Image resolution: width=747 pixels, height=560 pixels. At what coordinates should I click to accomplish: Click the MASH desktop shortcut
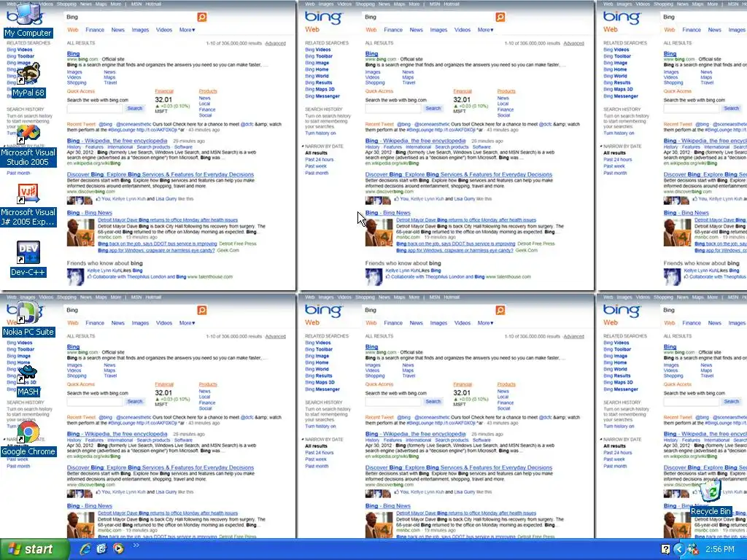28,379
